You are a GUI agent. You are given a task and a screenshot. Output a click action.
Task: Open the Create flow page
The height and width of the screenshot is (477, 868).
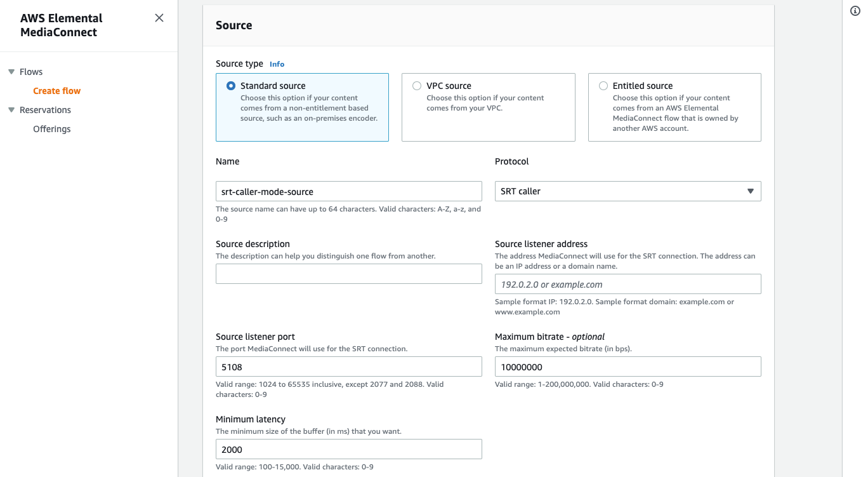(56, 91)
